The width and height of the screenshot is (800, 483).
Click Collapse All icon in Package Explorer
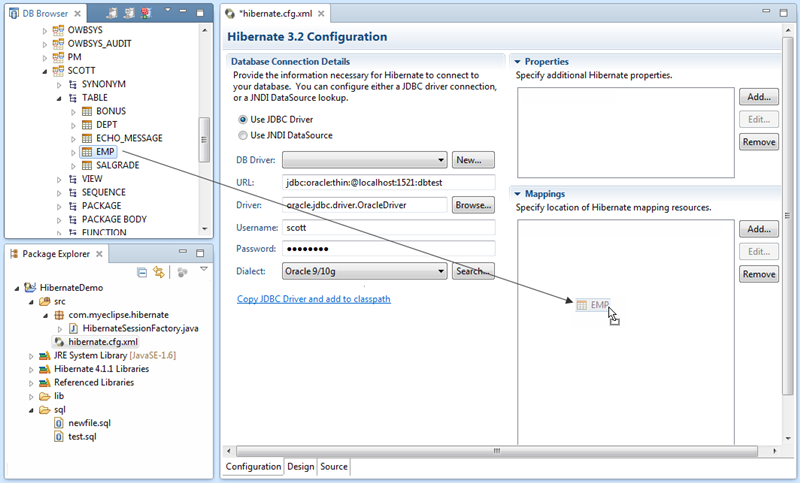[x=143, y=271]
